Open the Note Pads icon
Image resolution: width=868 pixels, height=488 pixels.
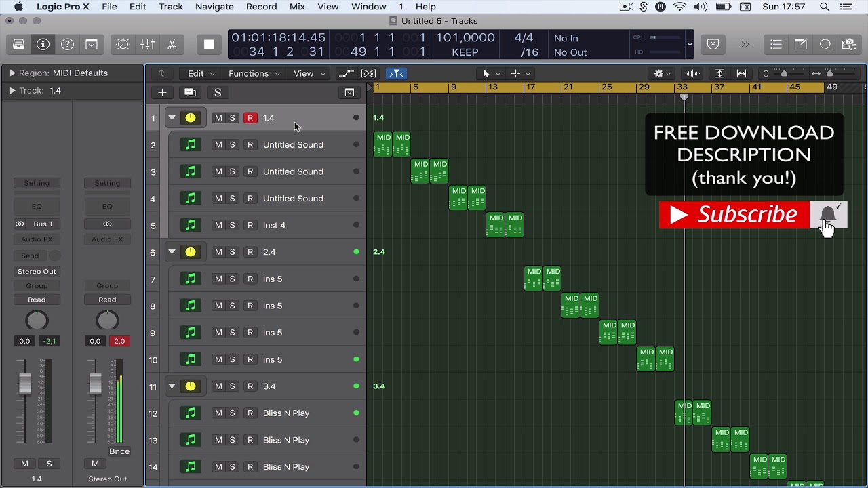[800, 45]
